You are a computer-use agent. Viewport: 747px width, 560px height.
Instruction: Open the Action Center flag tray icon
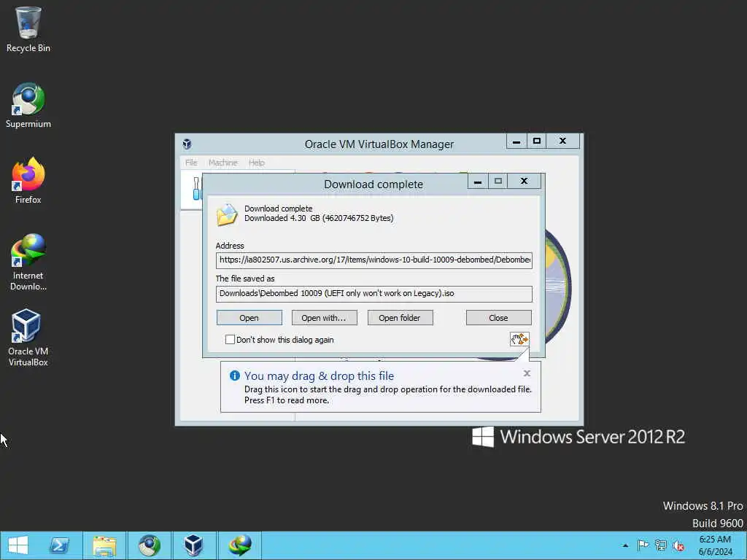click(643, 545)
